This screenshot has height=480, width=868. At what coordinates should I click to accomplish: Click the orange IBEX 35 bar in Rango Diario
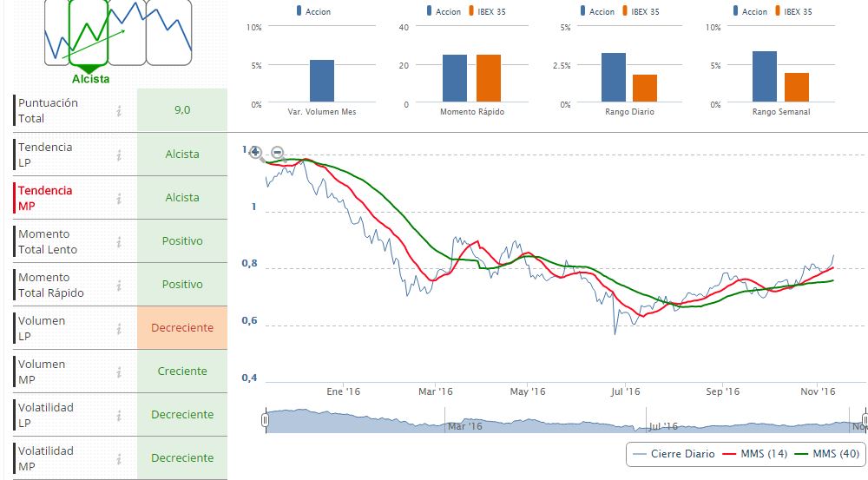tap(645, 89)
